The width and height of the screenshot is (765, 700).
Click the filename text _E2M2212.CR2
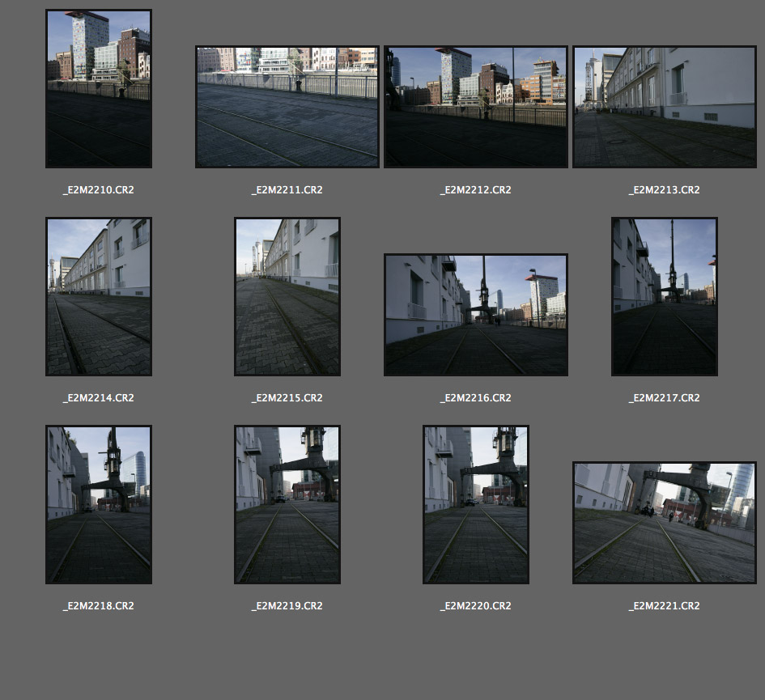pos(475,190)
